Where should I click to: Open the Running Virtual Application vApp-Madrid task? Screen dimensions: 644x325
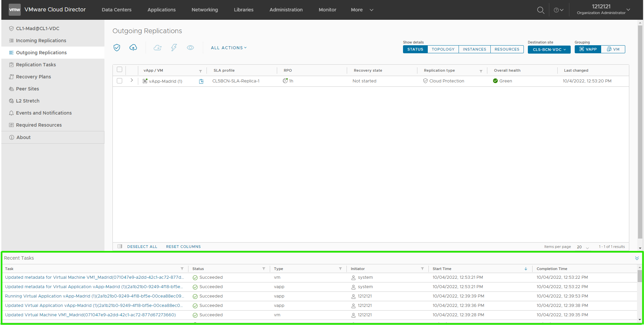point(94,296)
